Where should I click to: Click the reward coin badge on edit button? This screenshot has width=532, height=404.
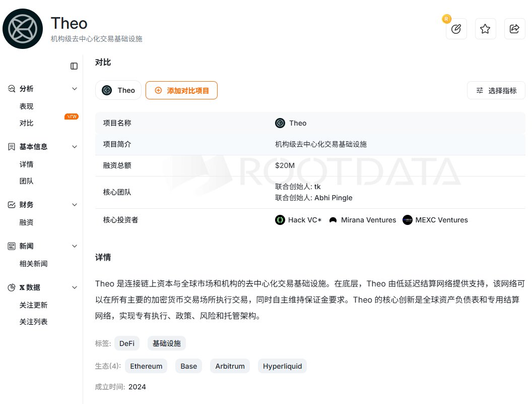446,19
